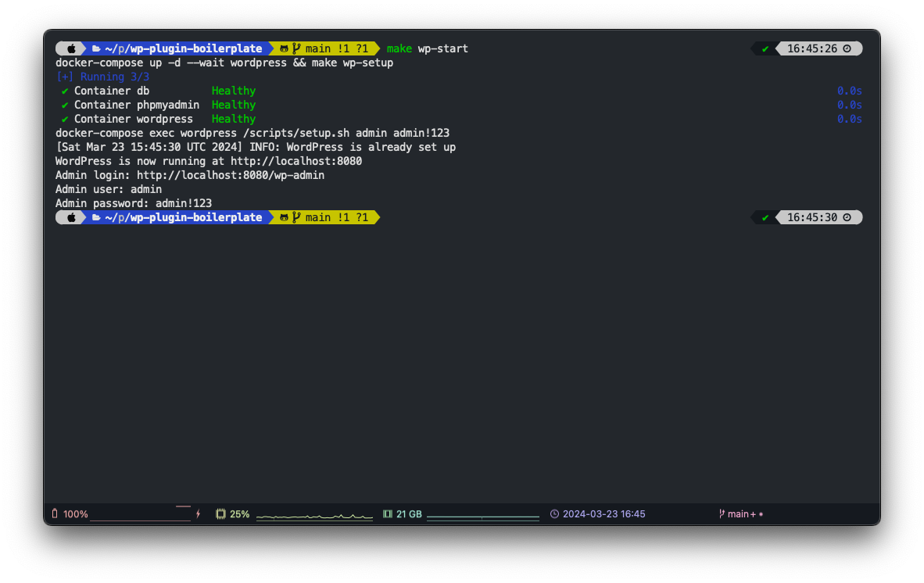Click the battery level graph line
Viewport: 924px width, 583px height.
pos(140,513)
